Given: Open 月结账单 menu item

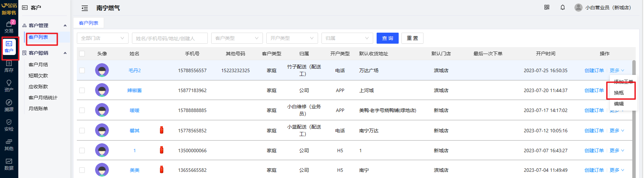Looking at the screenshot, I should pos(38,109).
